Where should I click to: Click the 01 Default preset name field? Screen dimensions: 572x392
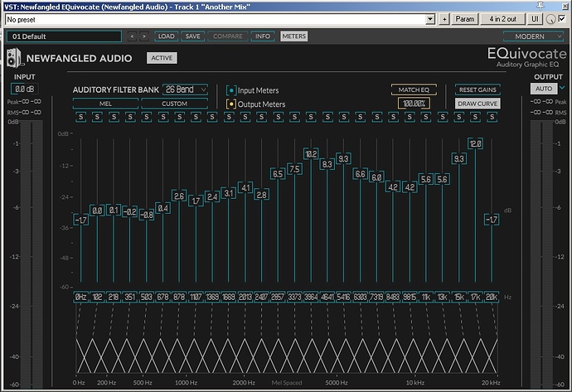(64, 36)
